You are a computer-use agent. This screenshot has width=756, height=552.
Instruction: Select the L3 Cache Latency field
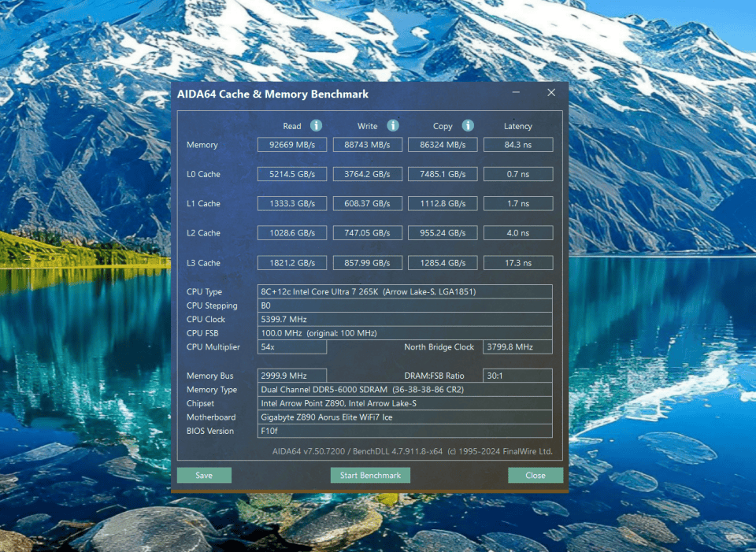tap(517, 263)
